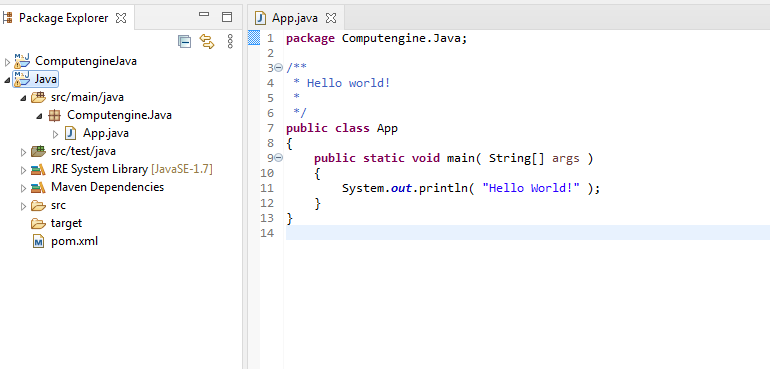
Task: Fold the Javadoc comment at line 3
Action: click(x=278, y=67)
